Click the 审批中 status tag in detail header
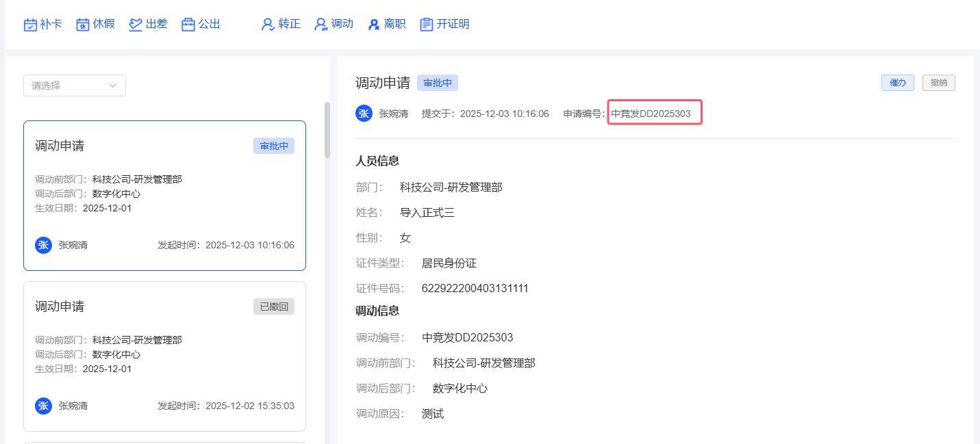Screen dimensions: 980x444 437,83
